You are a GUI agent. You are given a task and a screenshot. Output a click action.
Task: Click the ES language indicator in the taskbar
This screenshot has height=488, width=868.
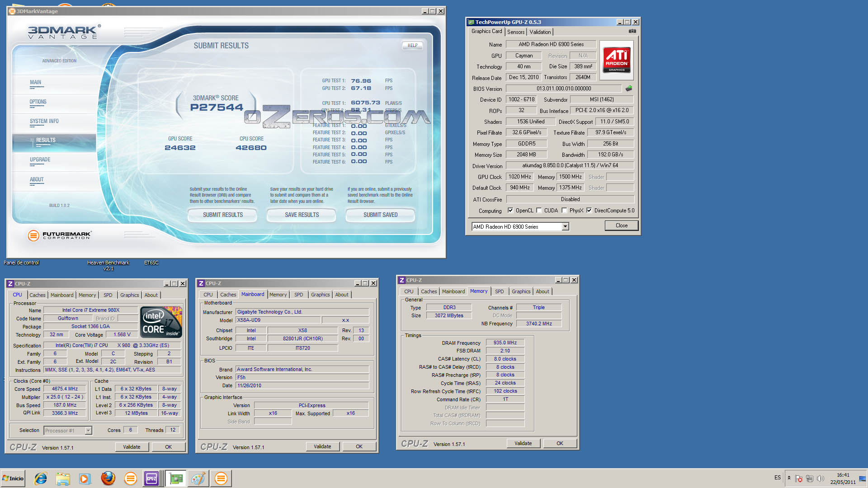click(777, 478)
